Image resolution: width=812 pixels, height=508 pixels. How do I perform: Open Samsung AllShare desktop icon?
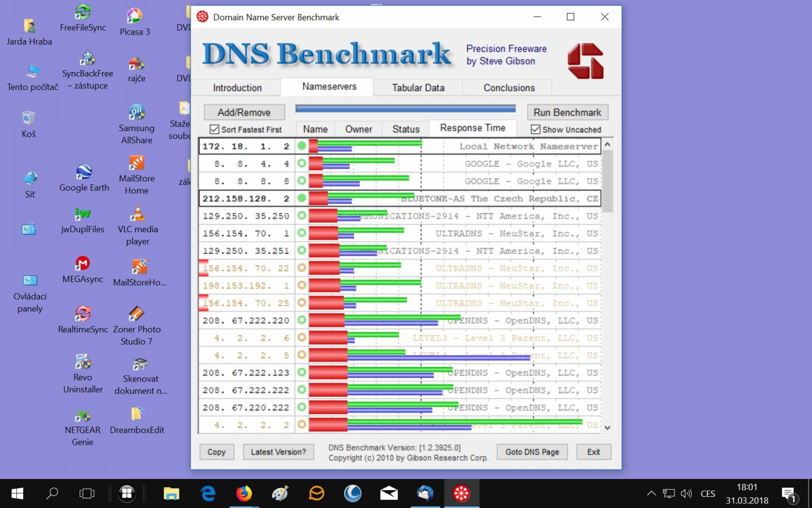(137, 124)
